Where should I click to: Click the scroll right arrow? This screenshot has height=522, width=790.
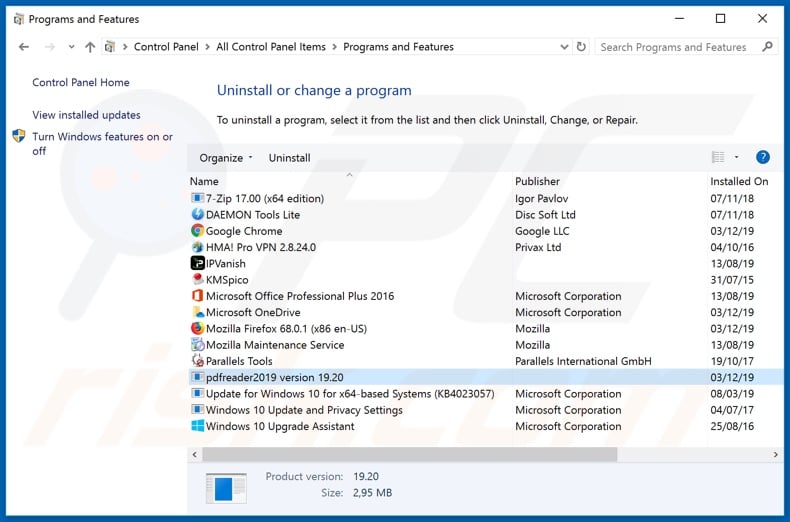click(775, 454)
